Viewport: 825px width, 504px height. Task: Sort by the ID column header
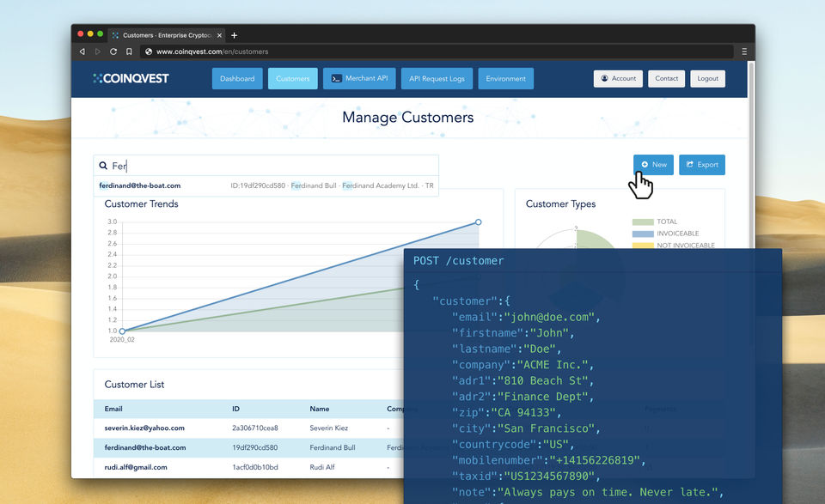pyautogui.click(x=235, y=409)
